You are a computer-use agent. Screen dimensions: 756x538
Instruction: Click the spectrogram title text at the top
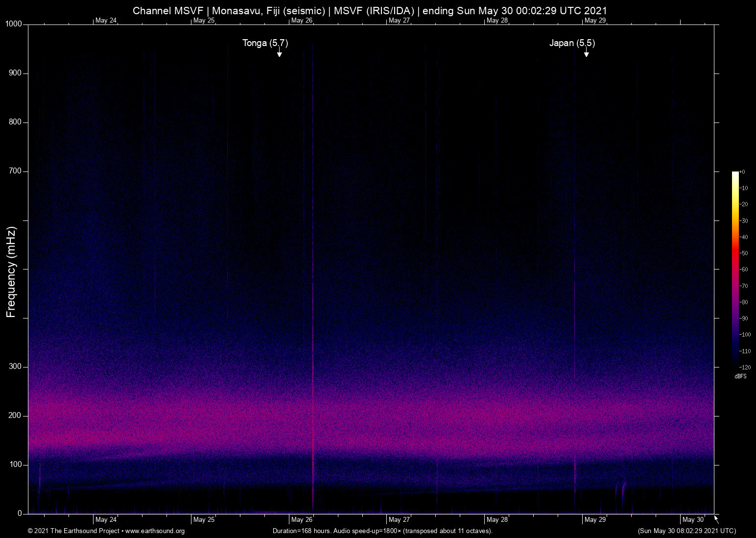(x=370, y=11)
